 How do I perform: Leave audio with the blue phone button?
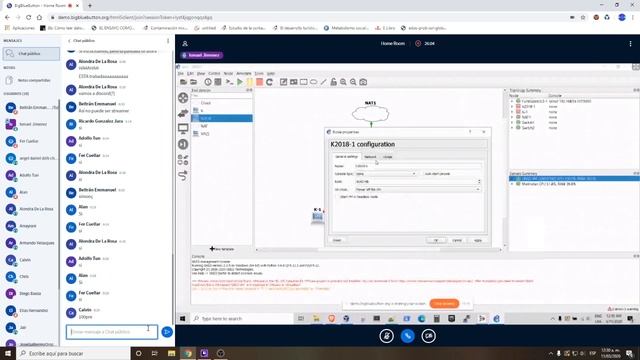tap(407, 336)
